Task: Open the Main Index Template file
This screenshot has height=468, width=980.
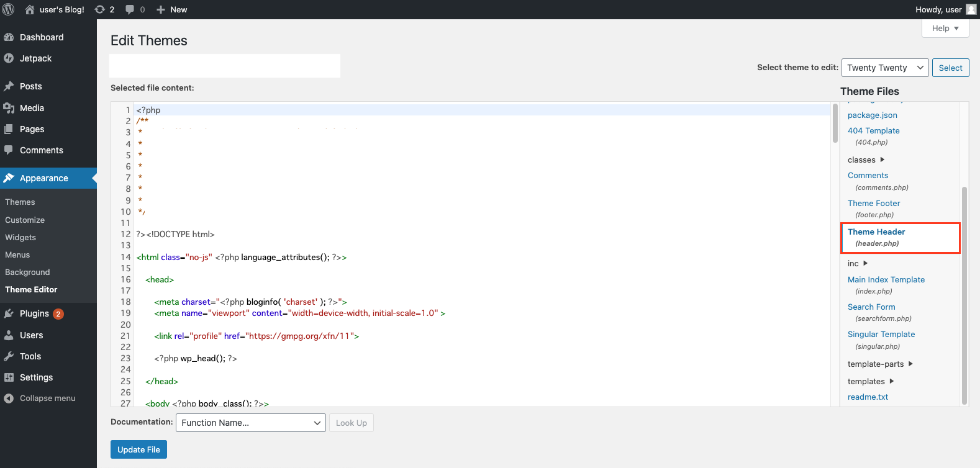Action: [886, 280]
